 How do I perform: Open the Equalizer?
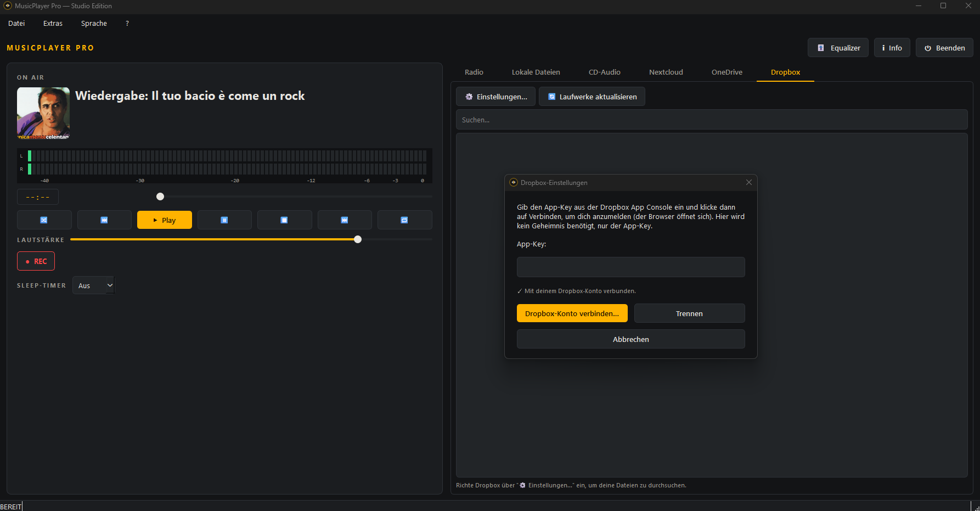click(838, 48)
